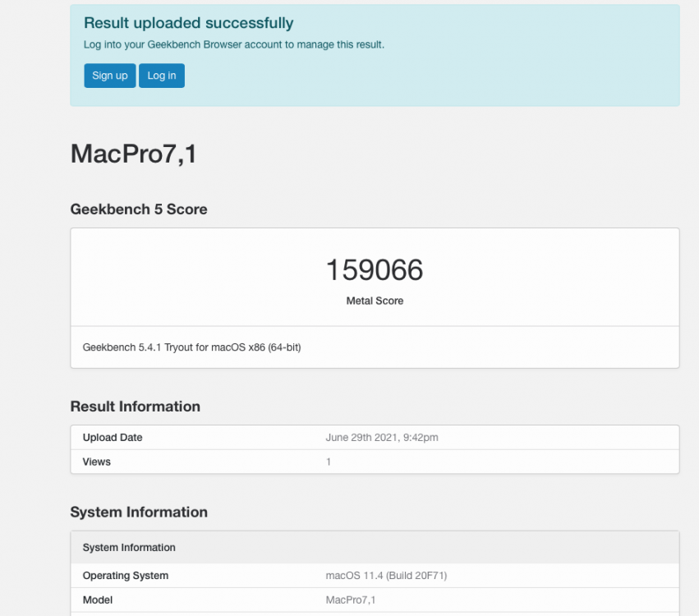Select the Geekbench 5 Score heading
699x616 pixels.
point(139,209)
